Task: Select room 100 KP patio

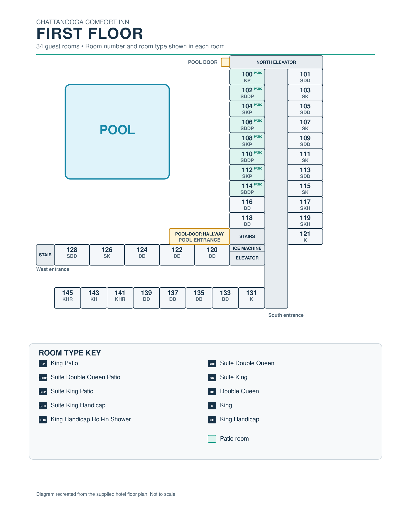Action: click(247, 77)
